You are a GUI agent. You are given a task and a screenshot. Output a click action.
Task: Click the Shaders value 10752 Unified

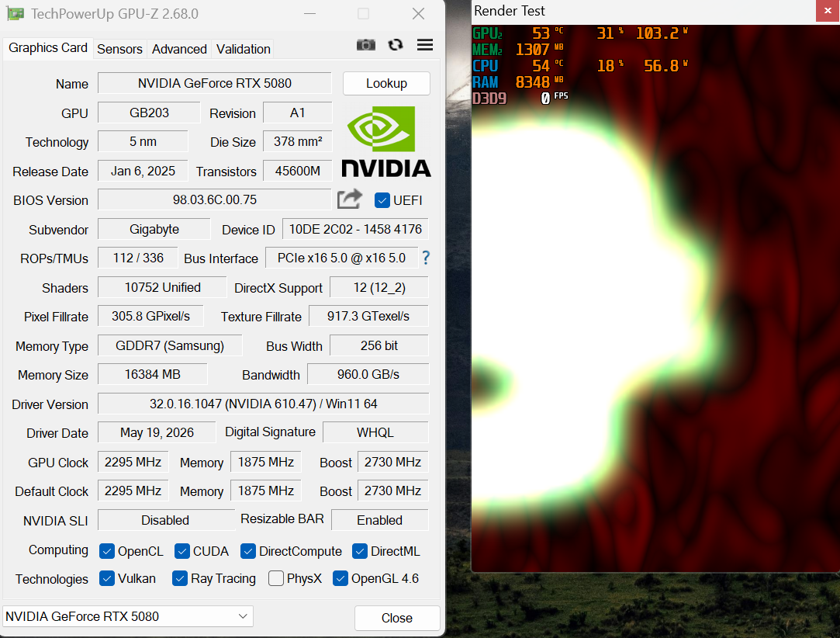pyautogui.click(x=162, y=287)
